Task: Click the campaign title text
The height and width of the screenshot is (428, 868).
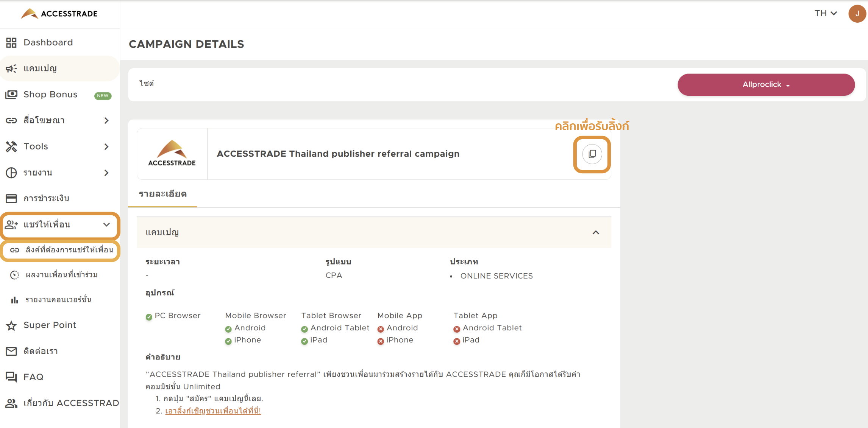Action: 338,154
